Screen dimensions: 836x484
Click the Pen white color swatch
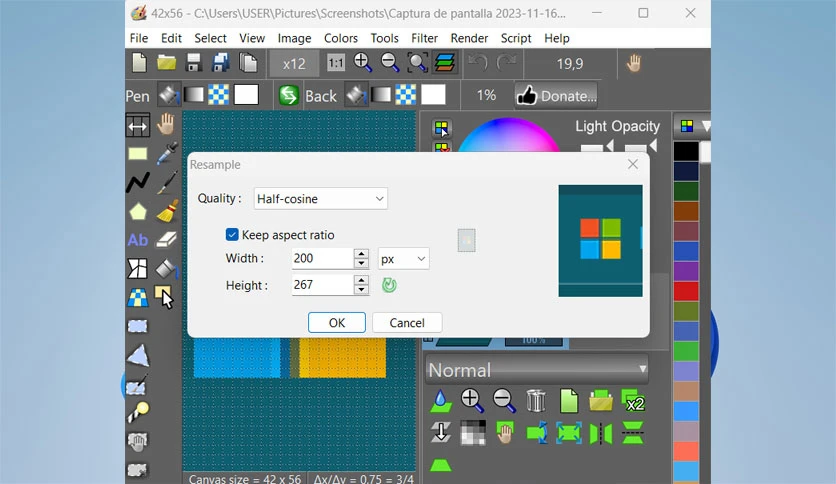pyautogui.click(x=246, y=95)
